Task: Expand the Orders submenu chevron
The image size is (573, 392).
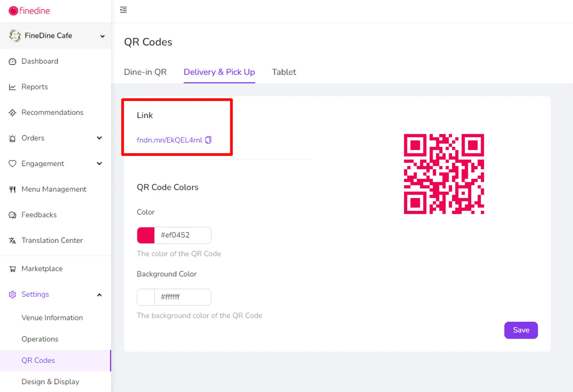Action: (x=99, y=138)
